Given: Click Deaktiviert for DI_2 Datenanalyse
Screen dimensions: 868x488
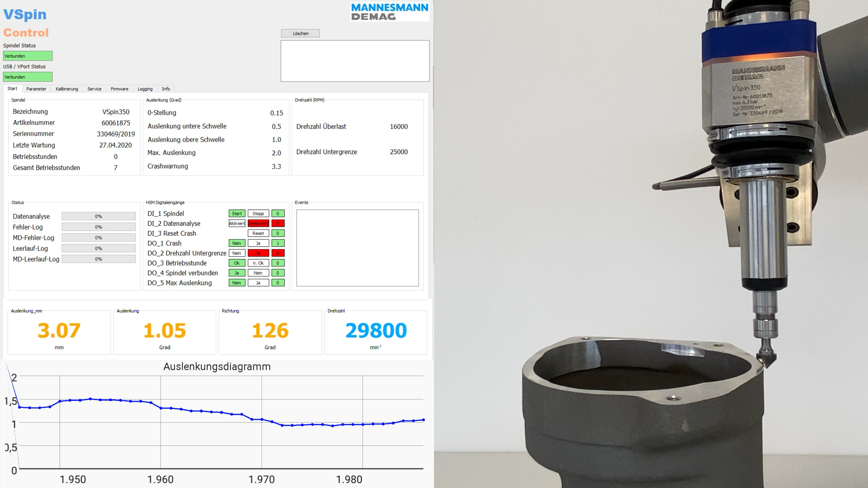Looking at the screenshot, I should pos(258,223).
